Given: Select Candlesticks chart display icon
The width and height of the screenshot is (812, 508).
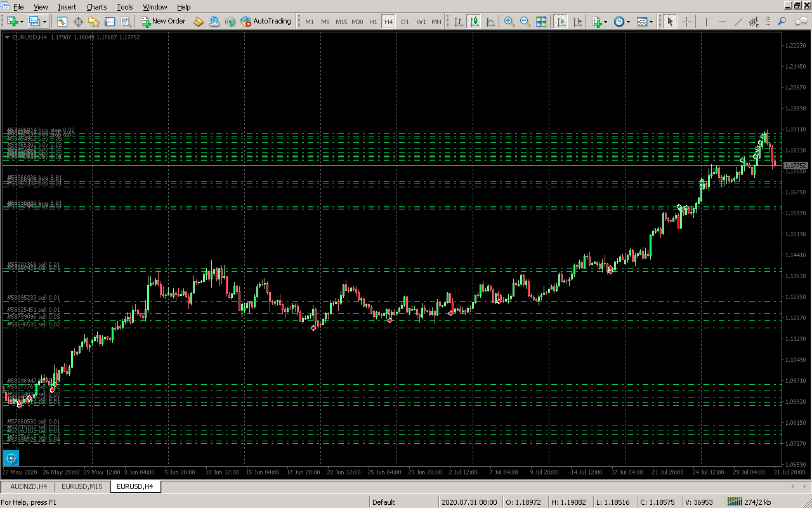Looking at the screenshot, I should pos(475,22).
